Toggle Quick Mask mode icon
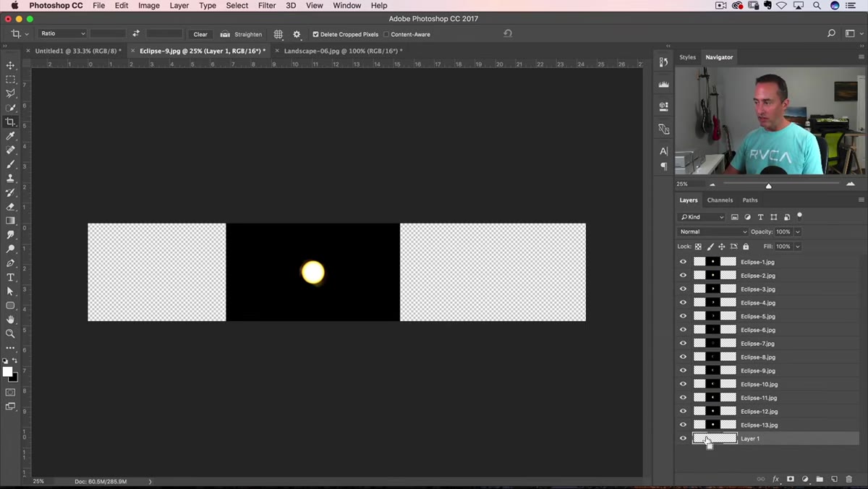Image resolution: width=868 pixels, height=489 pixels. point(10,392)
